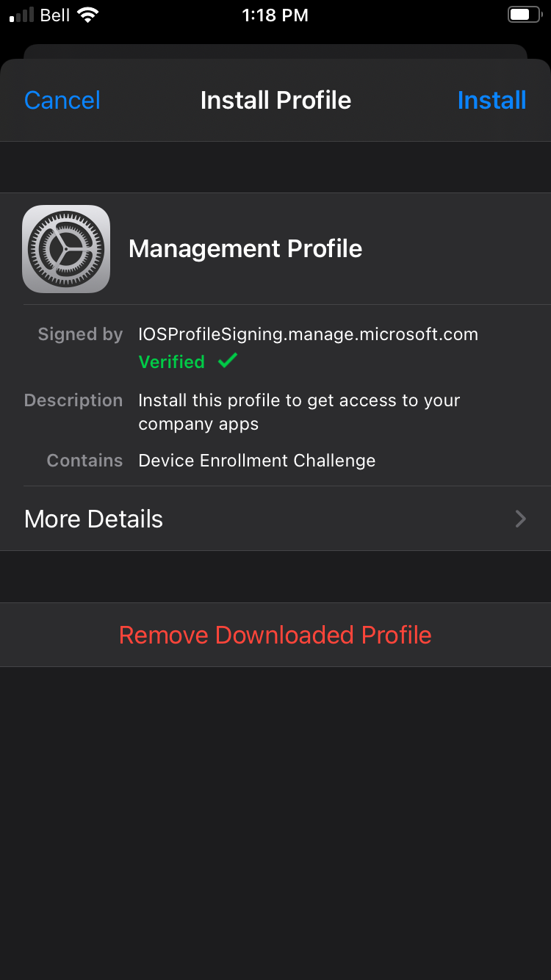Tap the 1:18 PM clock
The height and width of the screenshot is (980, 551).
point(275,15)
